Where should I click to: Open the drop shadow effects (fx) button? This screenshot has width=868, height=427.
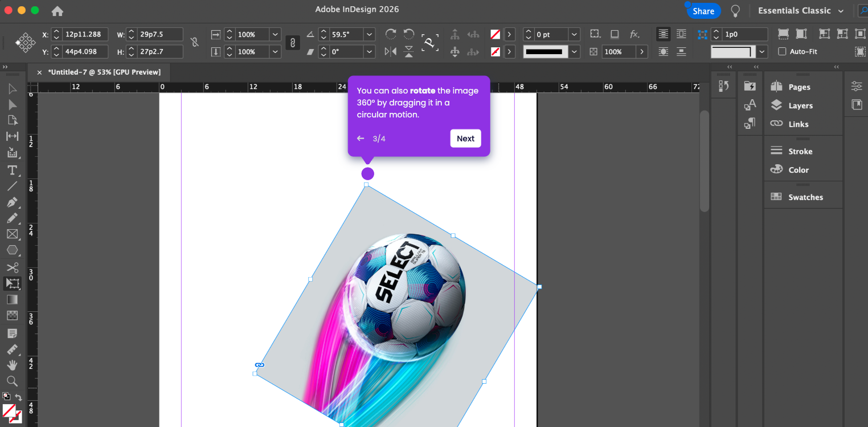[x=634, y=34]
